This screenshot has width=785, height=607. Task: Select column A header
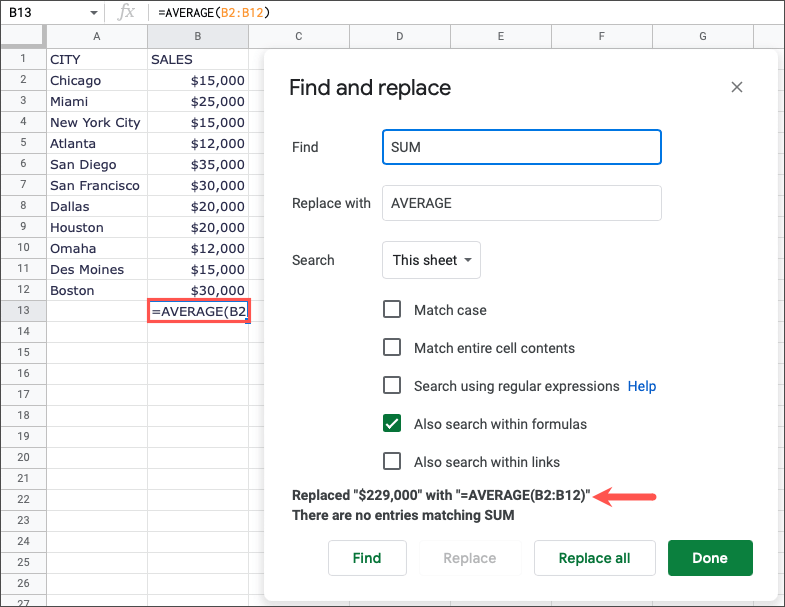point(97,36)
